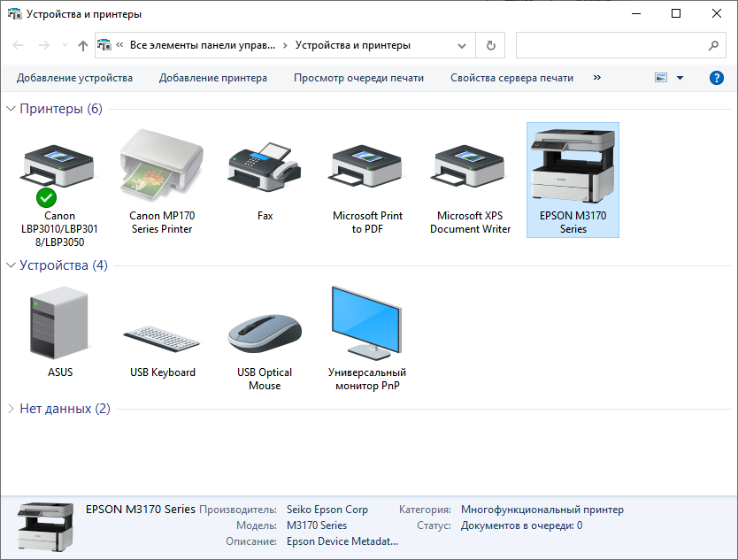Image resolution: width=738 pixels, height=560 pixels.
Task: Click the Canon default printer green checkmark
Action: point(46,197)
